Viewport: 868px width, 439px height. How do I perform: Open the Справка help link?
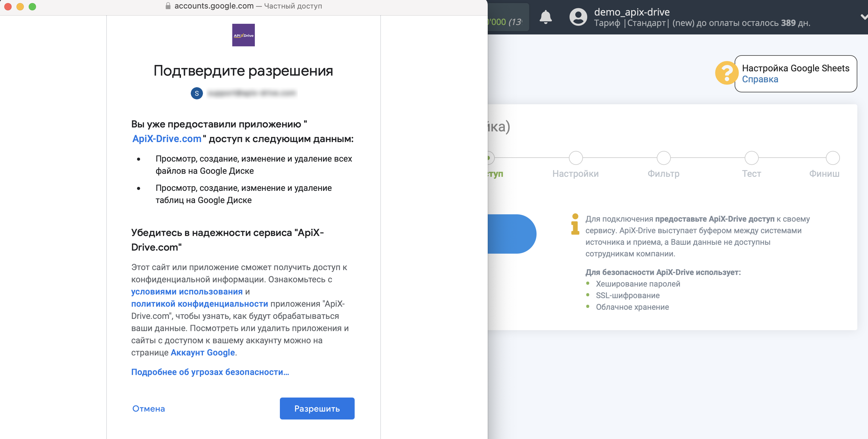pyautogui.click(x=760, y=79)
